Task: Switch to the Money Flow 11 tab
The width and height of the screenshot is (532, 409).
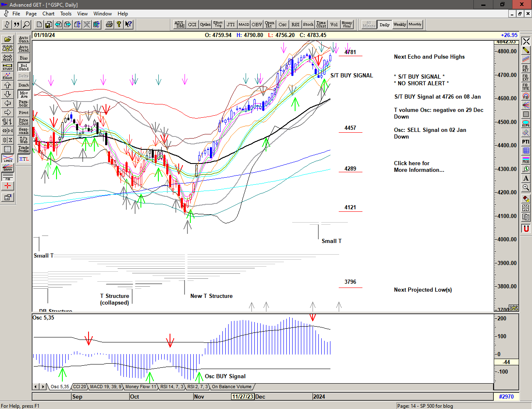Action: 141,387
